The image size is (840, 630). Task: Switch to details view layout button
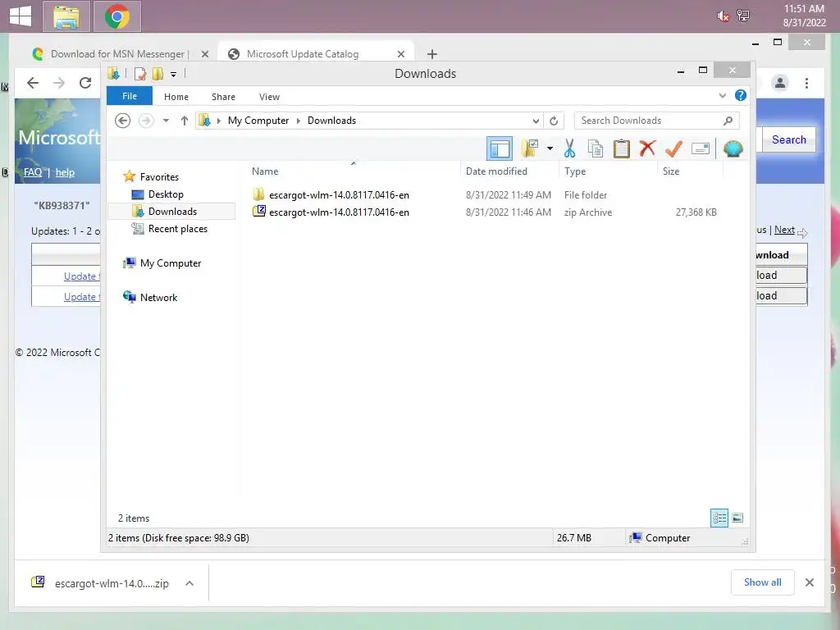(x=719, y=518)
